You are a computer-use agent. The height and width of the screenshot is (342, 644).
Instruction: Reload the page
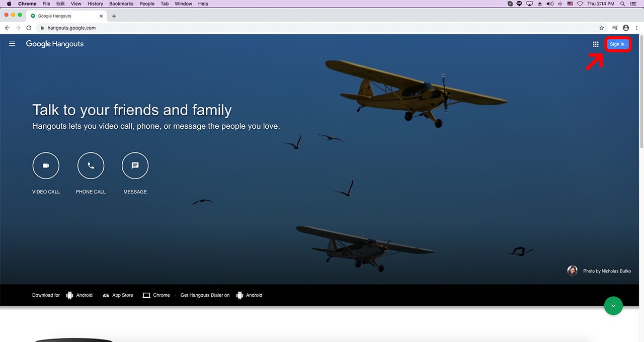pos(29,28)
